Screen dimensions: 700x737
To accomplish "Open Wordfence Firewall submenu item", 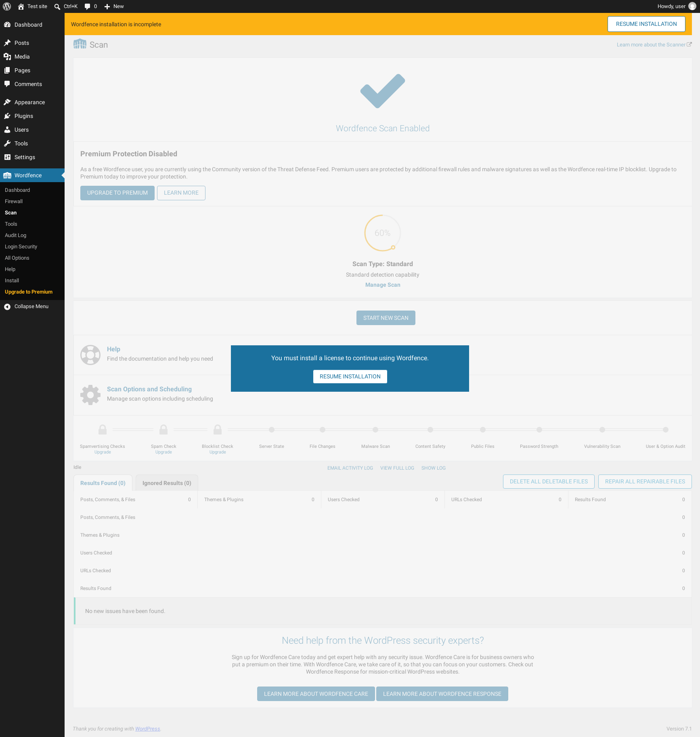I will point(14,201).
